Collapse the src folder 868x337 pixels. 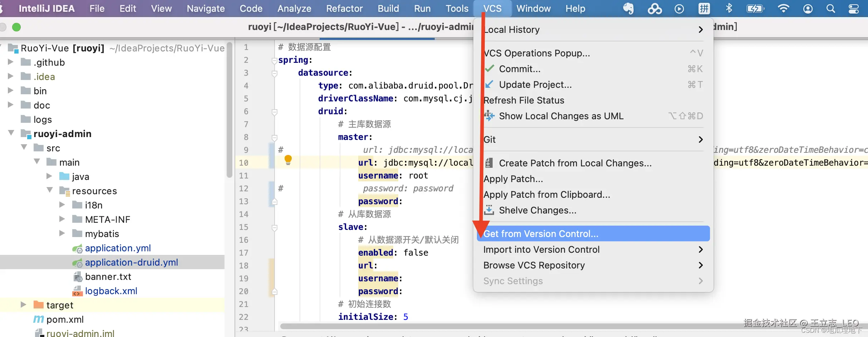(24, 147)
